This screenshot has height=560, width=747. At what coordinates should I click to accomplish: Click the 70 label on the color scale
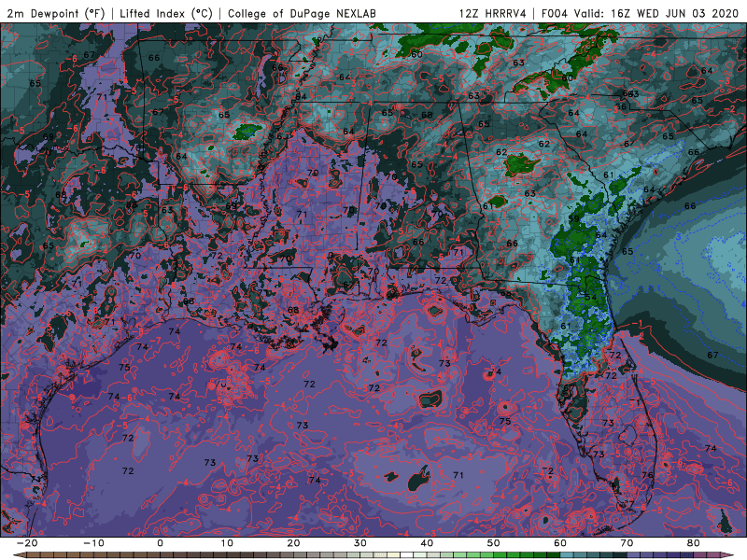point(627,543)
